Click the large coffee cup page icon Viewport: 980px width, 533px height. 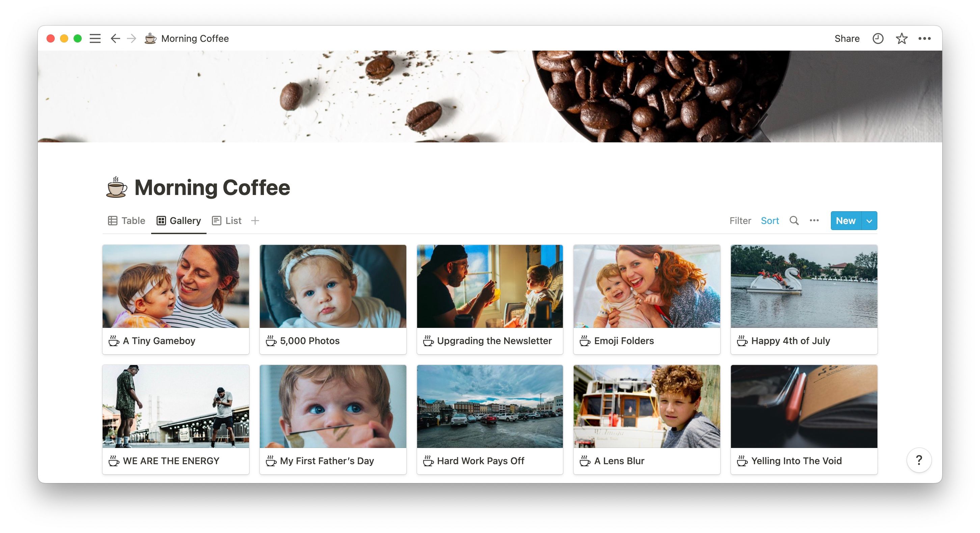116,187
